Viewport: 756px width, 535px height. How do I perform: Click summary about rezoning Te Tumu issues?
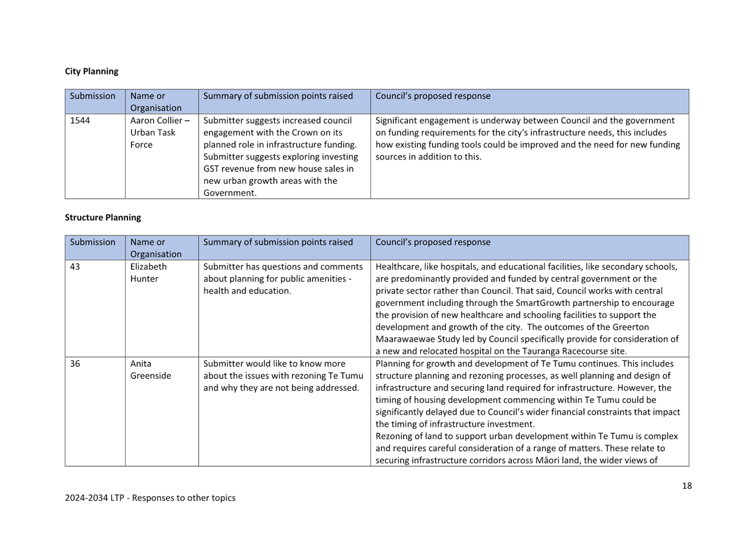click(284, 375)
